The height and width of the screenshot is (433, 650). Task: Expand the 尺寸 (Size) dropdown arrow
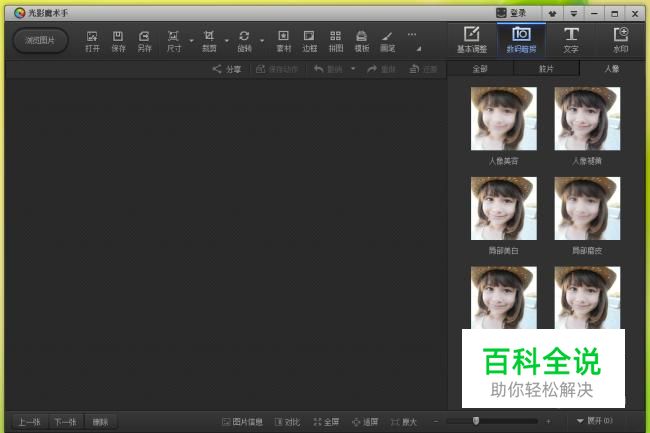point(191,41)
